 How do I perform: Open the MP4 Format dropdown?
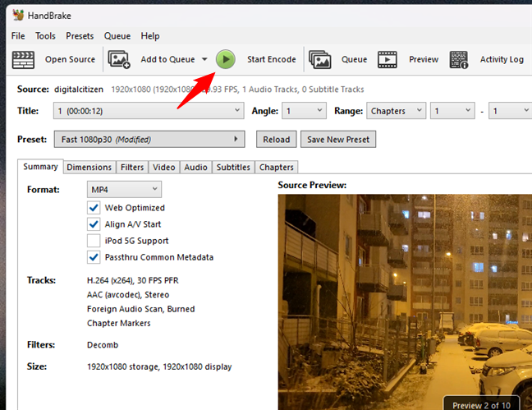tap(124, 189)
